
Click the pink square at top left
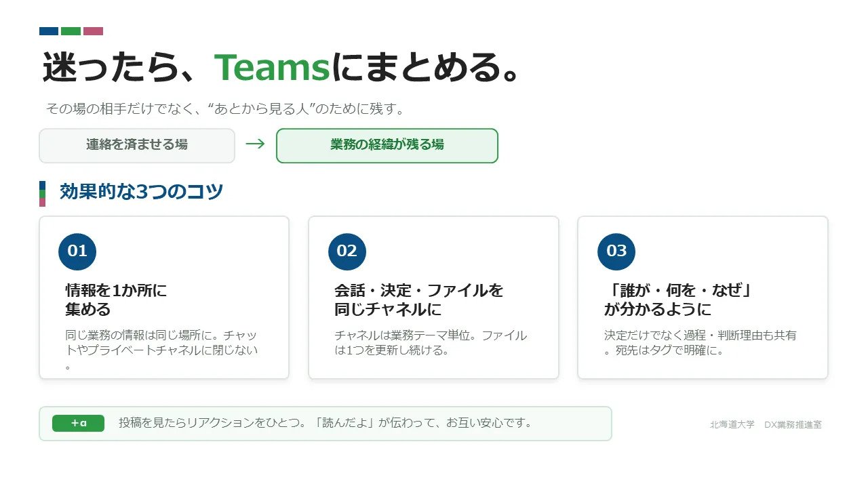(x=93, y=31)
